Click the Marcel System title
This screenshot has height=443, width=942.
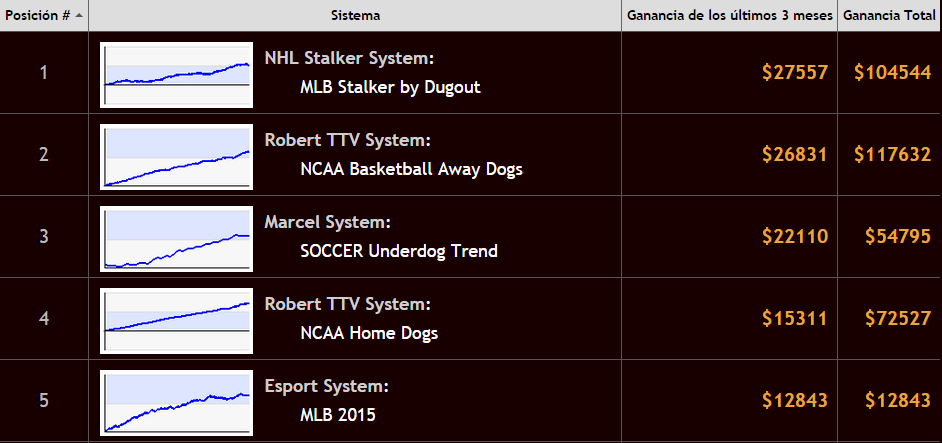(327, 222)
